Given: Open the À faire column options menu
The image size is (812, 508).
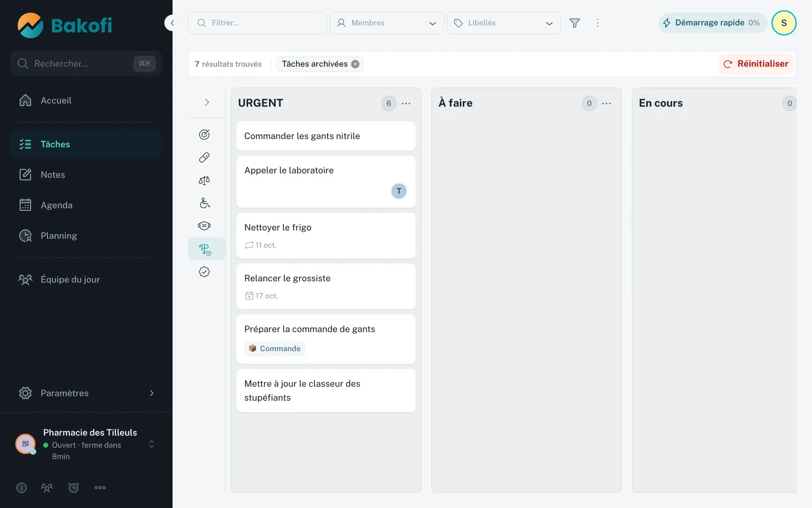Looking at the screenshot, I should [606, 103].
